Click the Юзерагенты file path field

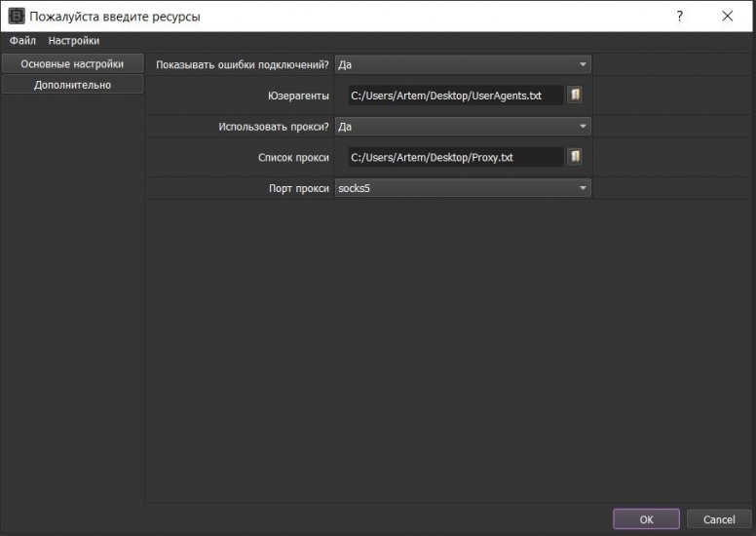click(455, 96)
